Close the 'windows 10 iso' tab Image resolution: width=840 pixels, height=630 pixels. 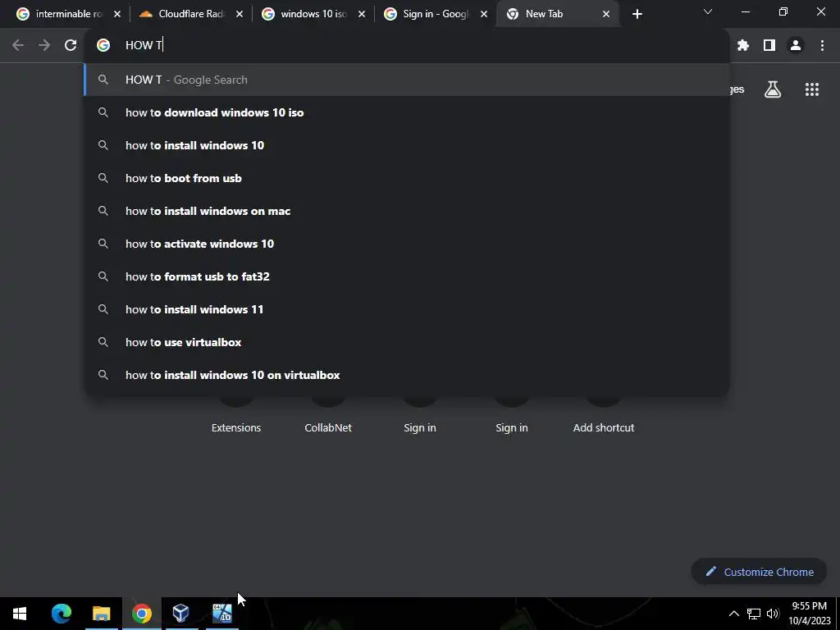(362, 15)
